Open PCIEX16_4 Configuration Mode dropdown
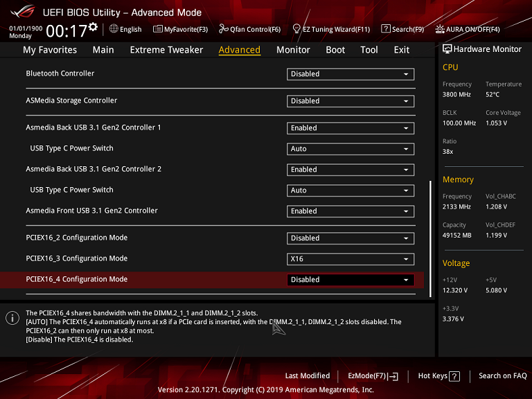The width and height of the screenshot is (532, 399). pos(350,280)
